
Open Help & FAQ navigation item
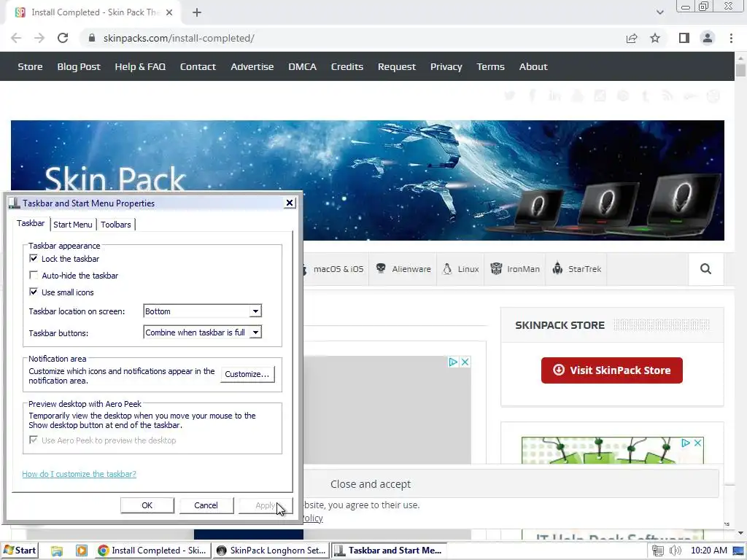[140, 66]
